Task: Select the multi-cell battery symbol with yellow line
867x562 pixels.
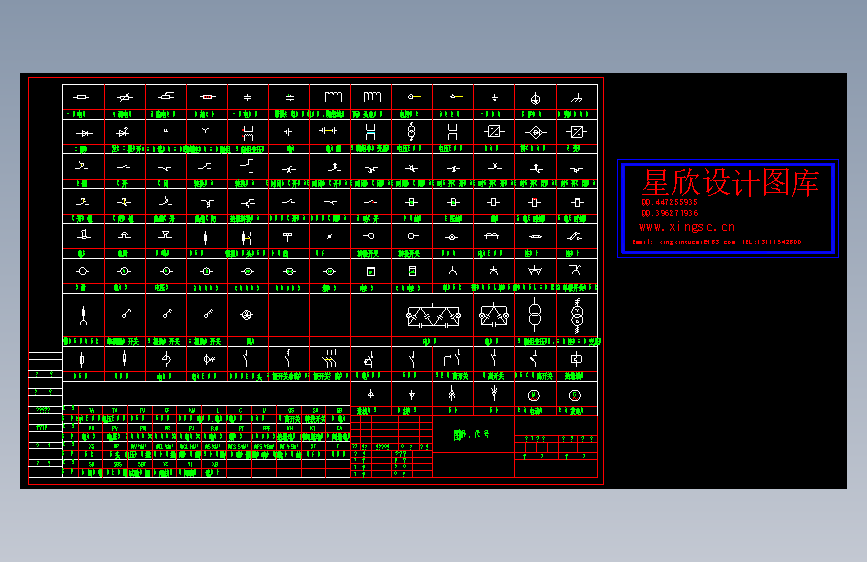Action: [x=327, y=131]
